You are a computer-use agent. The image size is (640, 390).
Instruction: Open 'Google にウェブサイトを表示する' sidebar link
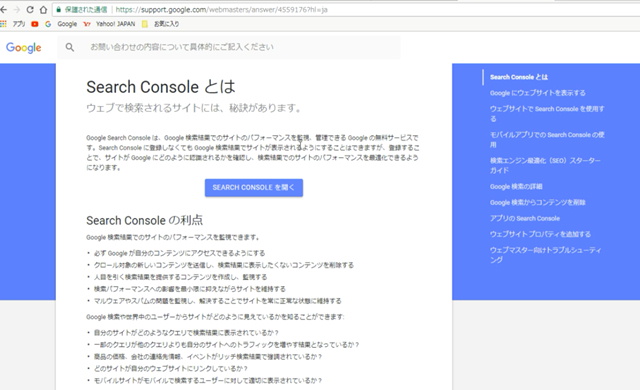538,93
